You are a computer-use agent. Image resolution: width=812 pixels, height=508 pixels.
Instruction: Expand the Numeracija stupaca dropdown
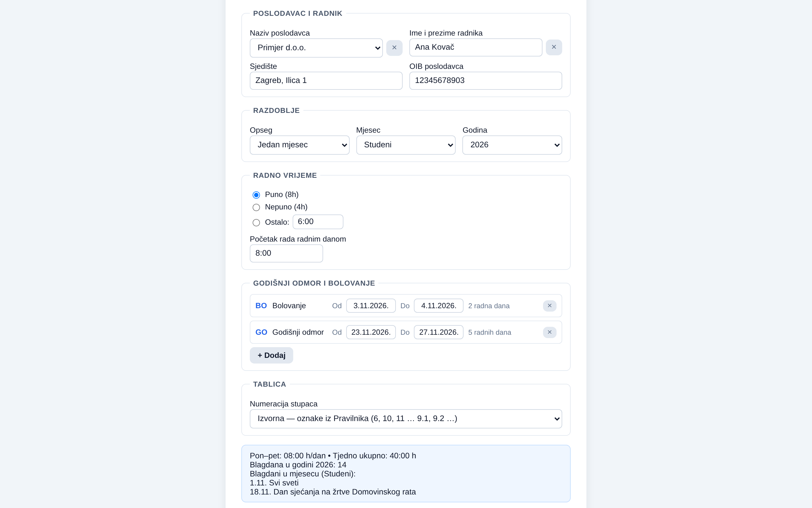point(406,419)
